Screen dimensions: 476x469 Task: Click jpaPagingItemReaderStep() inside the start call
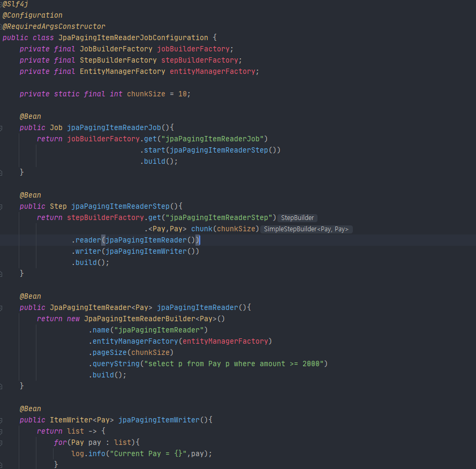pos(223,150)
